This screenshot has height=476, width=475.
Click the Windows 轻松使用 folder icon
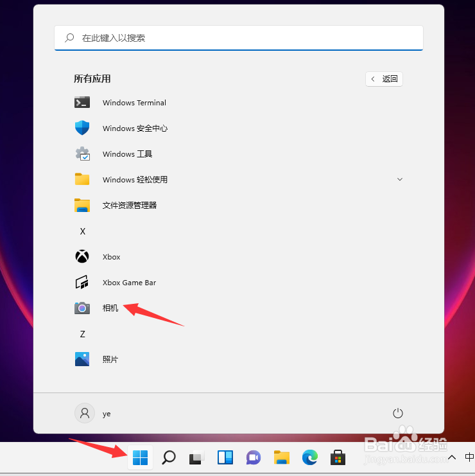point(82,179)
